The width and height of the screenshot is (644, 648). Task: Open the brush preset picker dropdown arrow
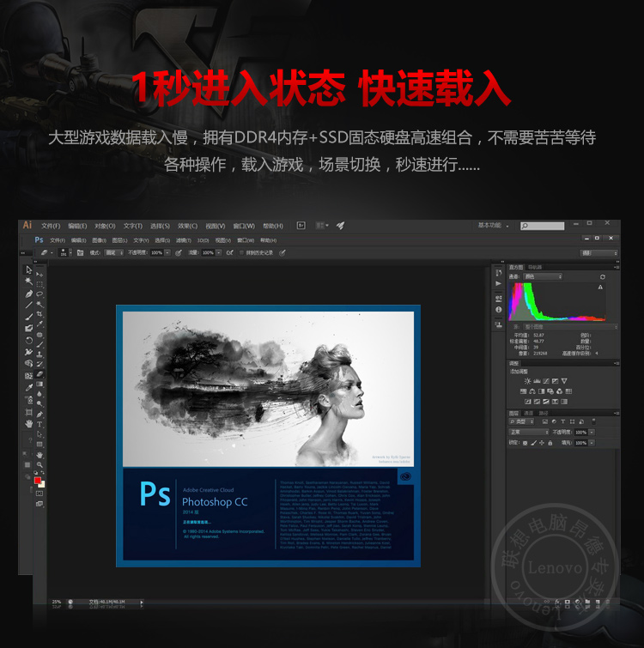[70, 252]
